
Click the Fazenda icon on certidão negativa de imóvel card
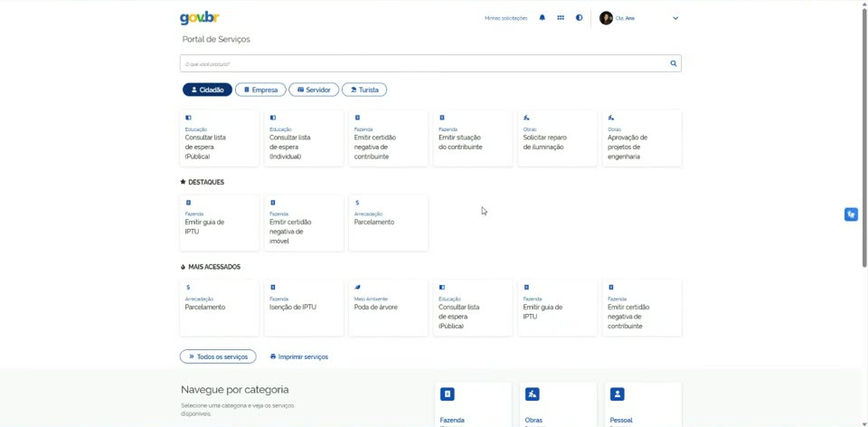[x=272, y=203]
